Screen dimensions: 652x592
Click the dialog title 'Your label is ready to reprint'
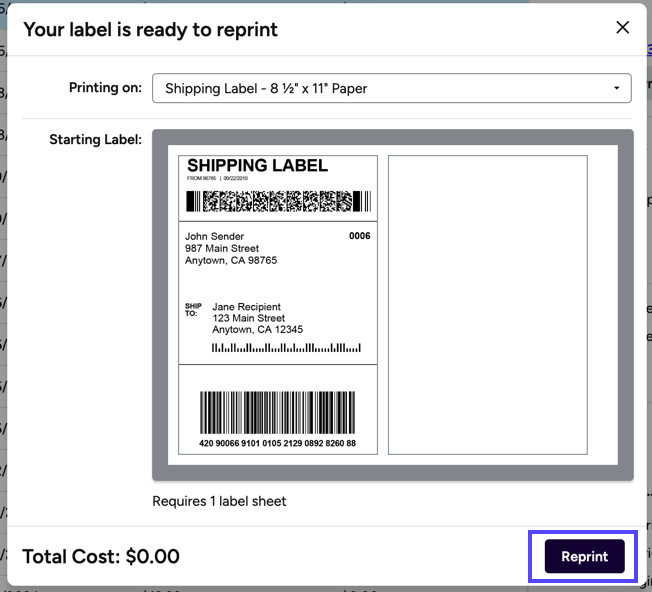point(150,29)
